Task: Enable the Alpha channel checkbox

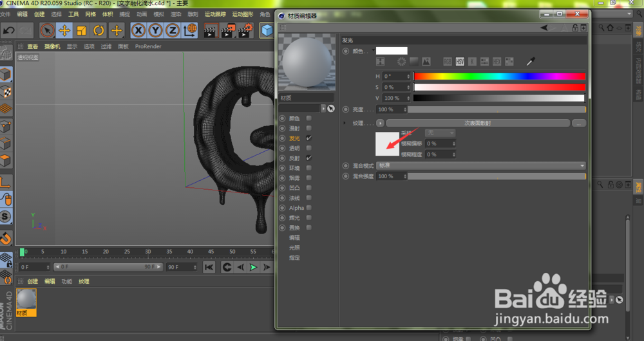Action: [309, 208]
